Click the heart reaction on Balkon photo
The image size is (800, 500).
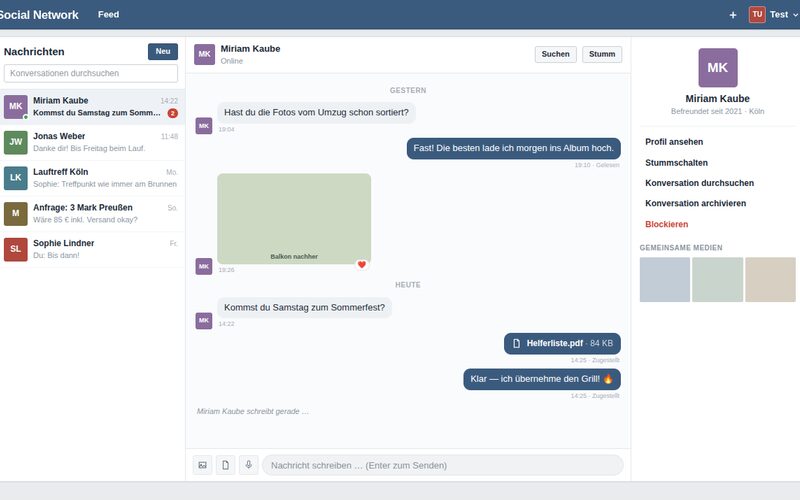[x=362, y=264]
